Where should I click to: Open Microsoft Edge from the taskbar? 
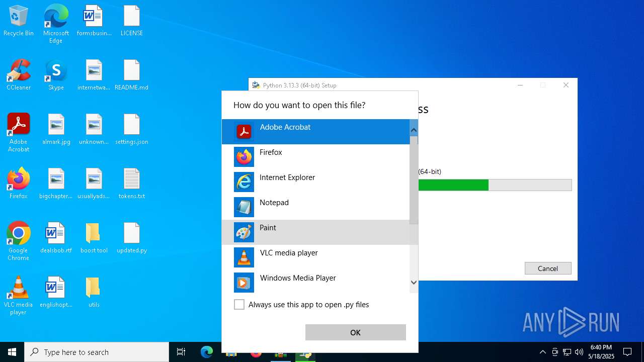point(207,352)
